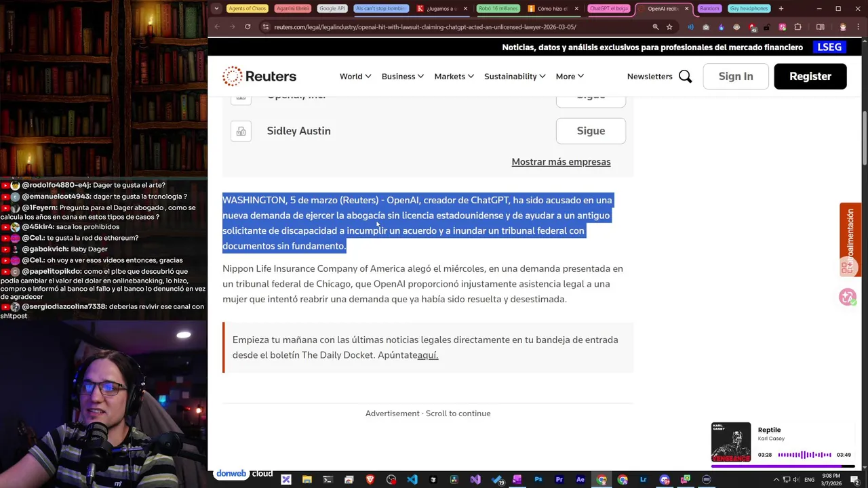This screenshot has width=868, height=488.
Task: Click the browser profile avatar icon
Action: 843,27
